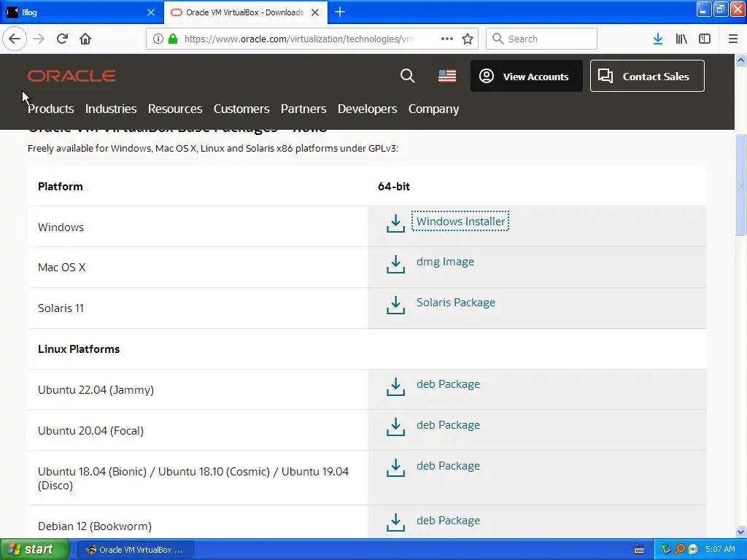Screen dimensions: 747x560
Task: Open page actions three-dot menu
Action: (x=447, y=39)
